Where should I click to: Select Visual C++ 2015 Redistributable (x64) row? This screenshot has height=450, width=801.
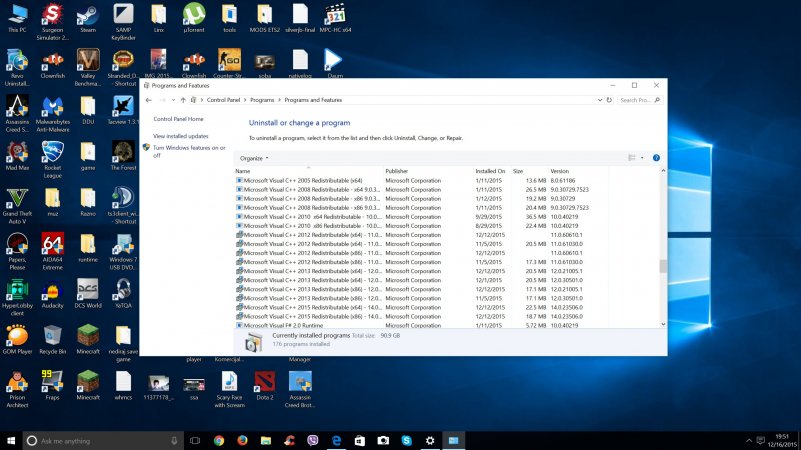coord(421,307)
